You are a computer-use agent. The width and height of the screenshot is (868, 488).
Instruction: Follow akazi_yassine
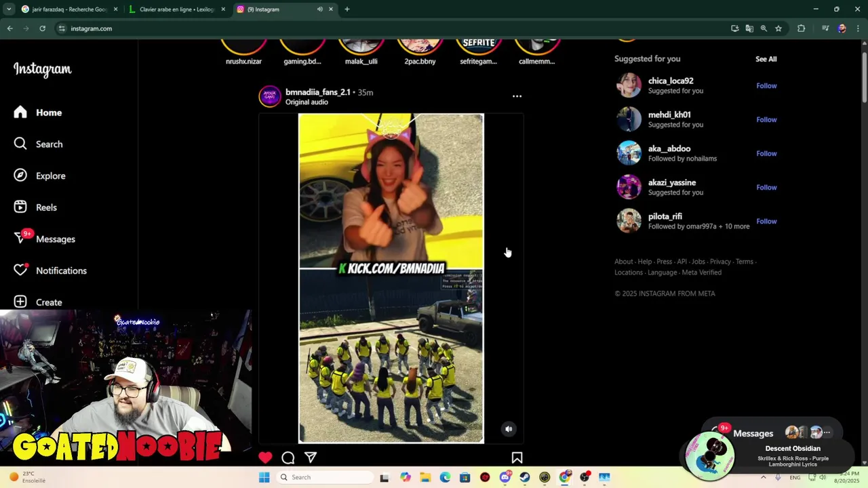pos(766,187)
